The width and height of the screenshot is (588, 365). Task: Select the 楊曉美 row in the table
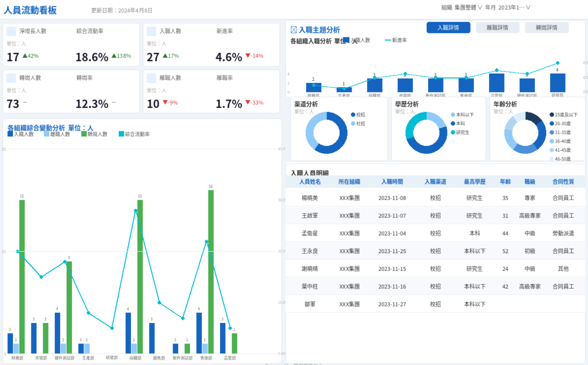[310, 198]
